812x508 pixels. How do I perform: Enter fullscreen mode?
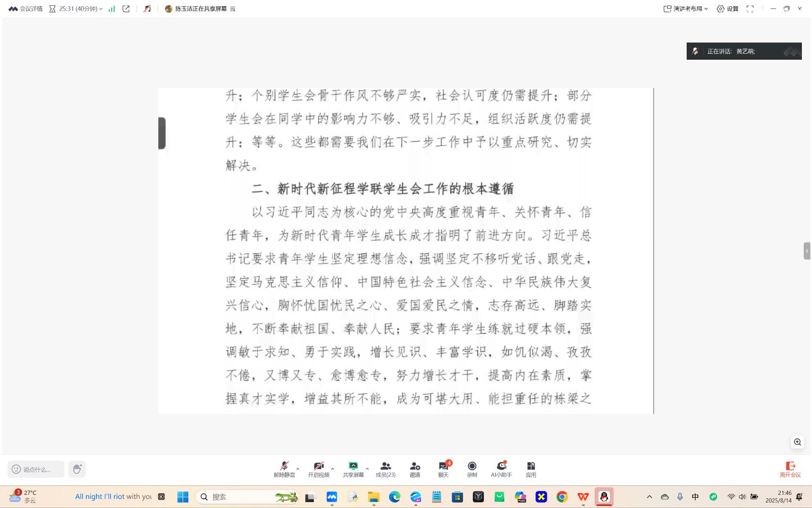tap(751, 8)
